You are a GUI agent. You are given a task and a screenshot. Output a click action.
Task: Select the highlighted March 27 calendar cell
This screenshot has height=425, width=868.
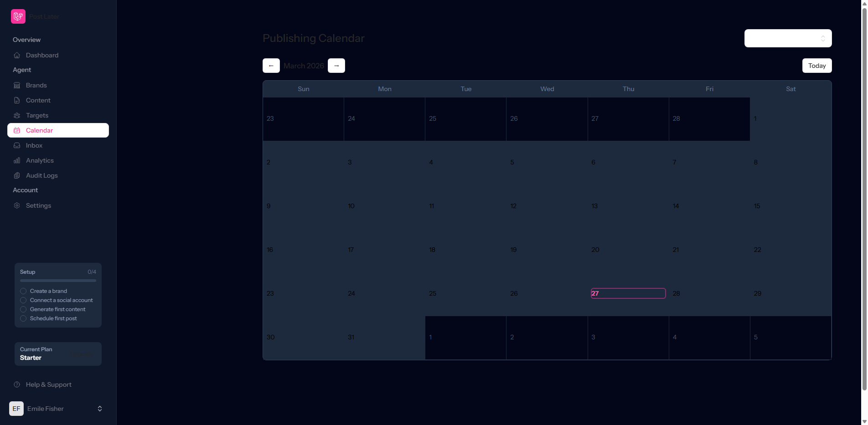(628, 293)
